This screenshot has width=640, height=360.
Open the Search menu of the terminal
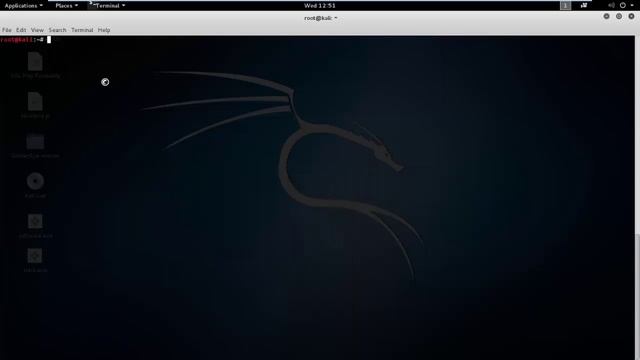[x=58, y=30]
